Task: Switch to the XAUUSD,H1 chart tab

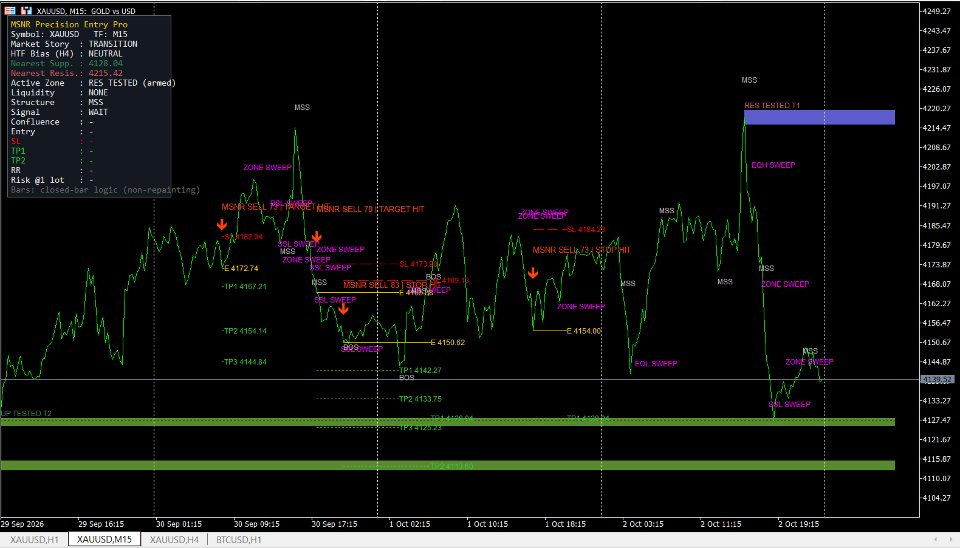Action: point(34,539)
